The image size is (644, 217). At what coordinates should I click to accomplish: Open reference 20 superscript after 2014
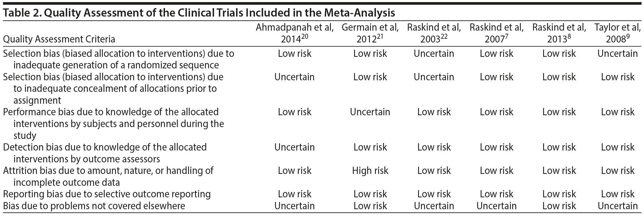(x=305, y=37)
